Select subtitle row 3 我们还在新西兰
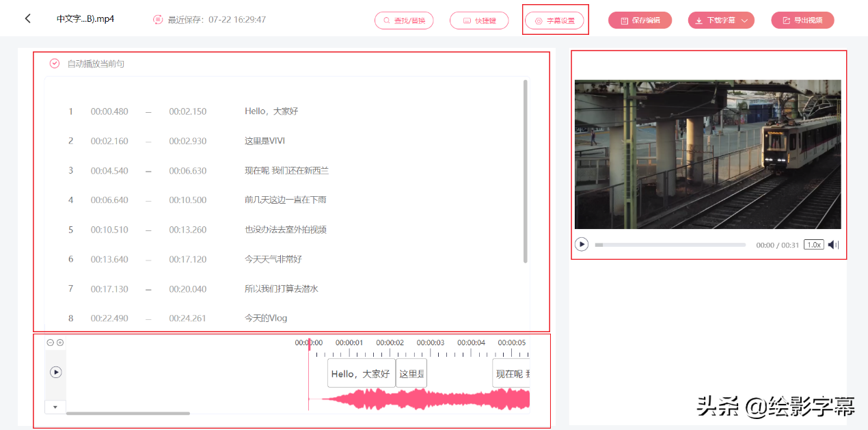The width and height of the screenshot is (868, 430). (288, 170)
